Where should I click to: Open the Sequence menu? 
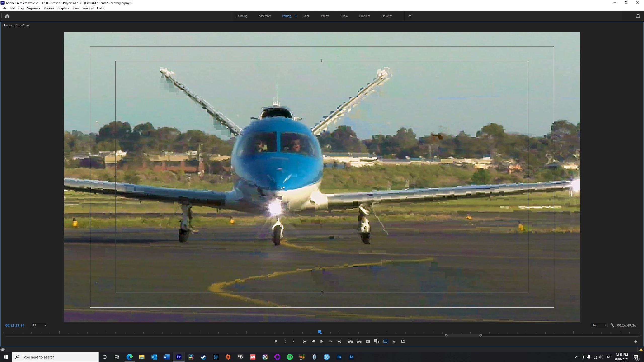[x=33, y=8]
